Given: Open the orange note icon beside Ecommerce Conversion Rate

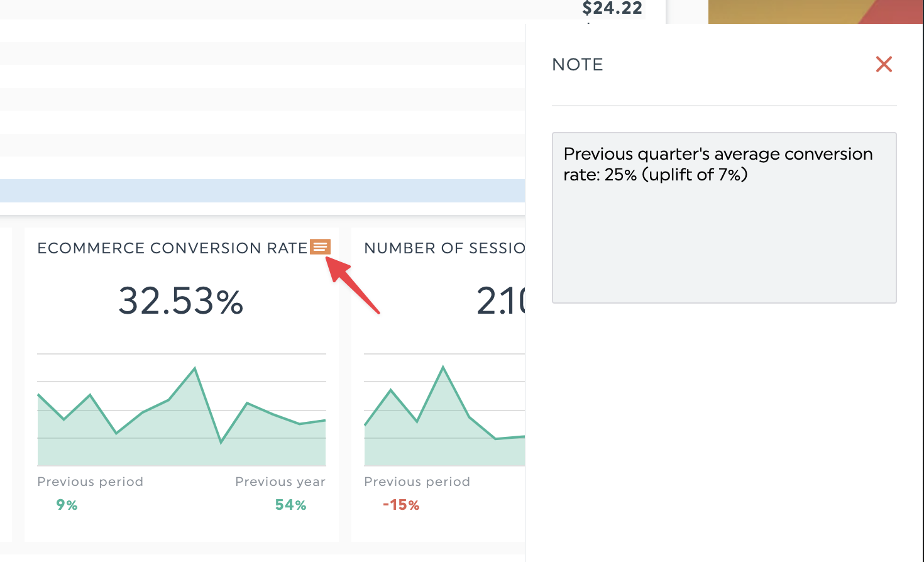Looking at the screenshot, I should tap(320, 247).
